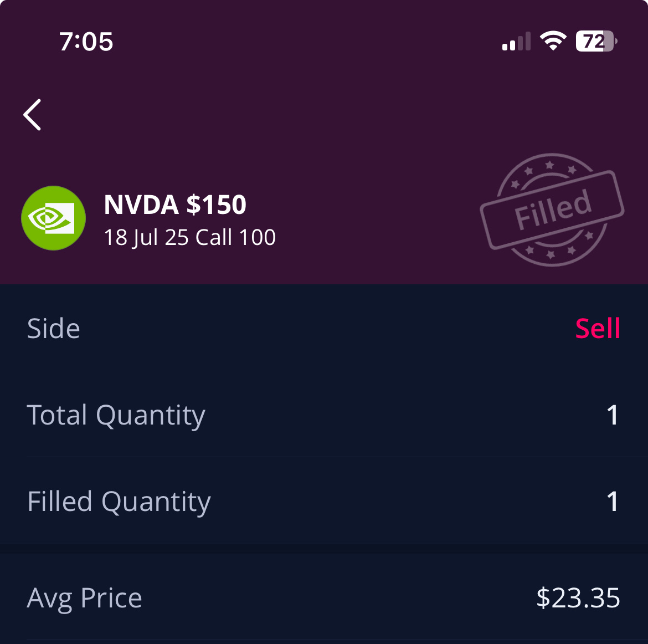Click the Filled order status stamp
The height and width of the screenshot is (644, 648).
(x=552, y=210)
